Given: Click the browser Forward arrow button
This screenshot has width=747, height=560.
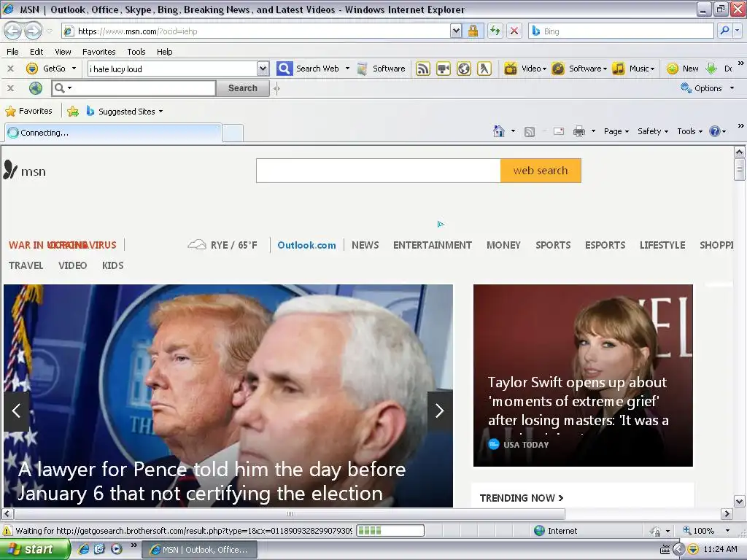Looking at the screenshot, I should [32, 31].
